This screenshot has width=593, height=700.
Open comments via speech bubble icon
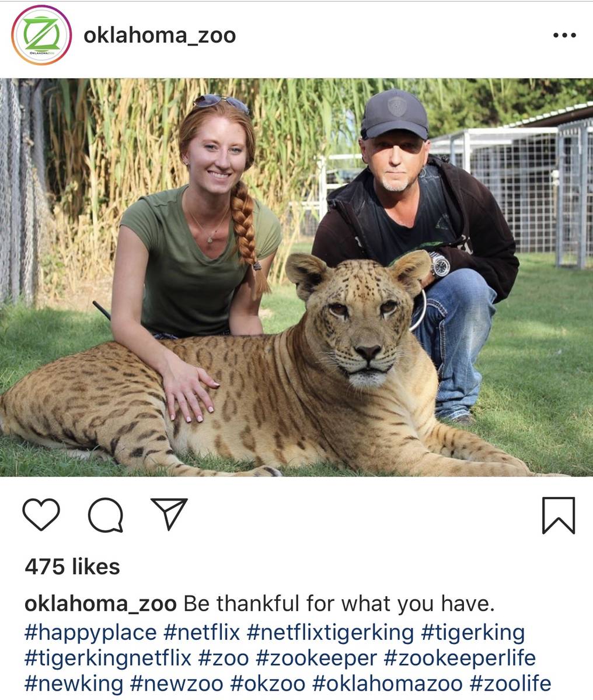pyautogui.click(x=106, y=515)
